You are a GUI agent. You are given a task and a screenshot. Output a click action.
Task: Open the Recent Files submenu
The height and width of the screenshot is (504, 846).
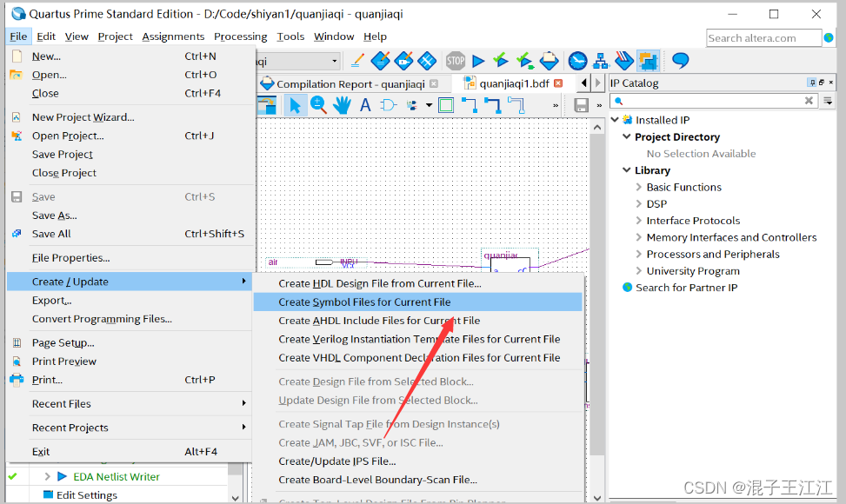[x=130, y=404]
